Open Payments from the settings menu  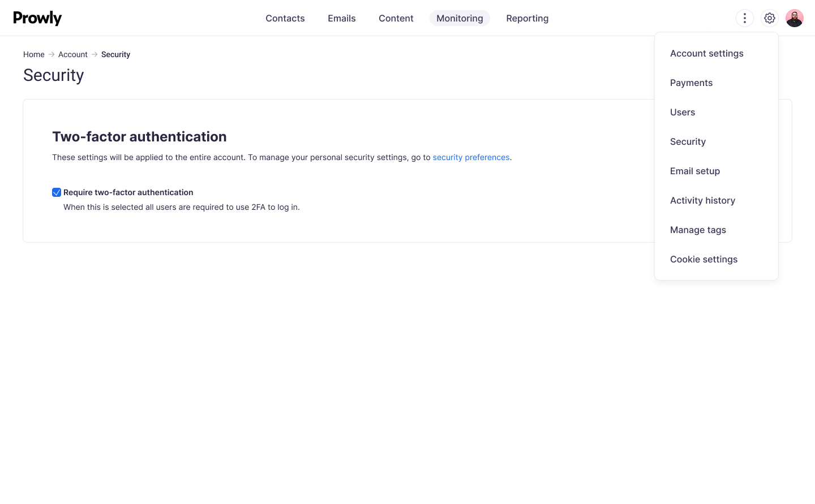coord(691,83)
